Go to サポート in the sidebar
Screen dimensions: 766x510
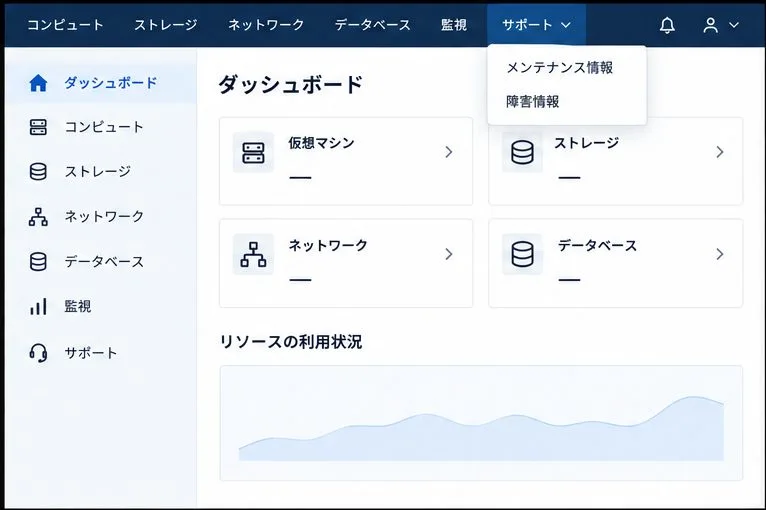91,353
